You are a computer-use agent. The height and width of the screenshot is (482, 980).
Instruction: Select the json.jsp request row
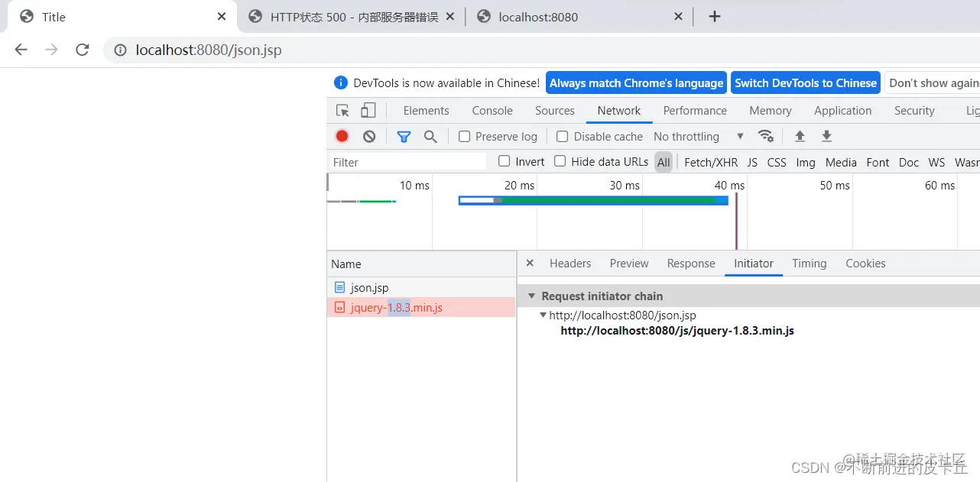pyautogui.click(x=421, y=287)
